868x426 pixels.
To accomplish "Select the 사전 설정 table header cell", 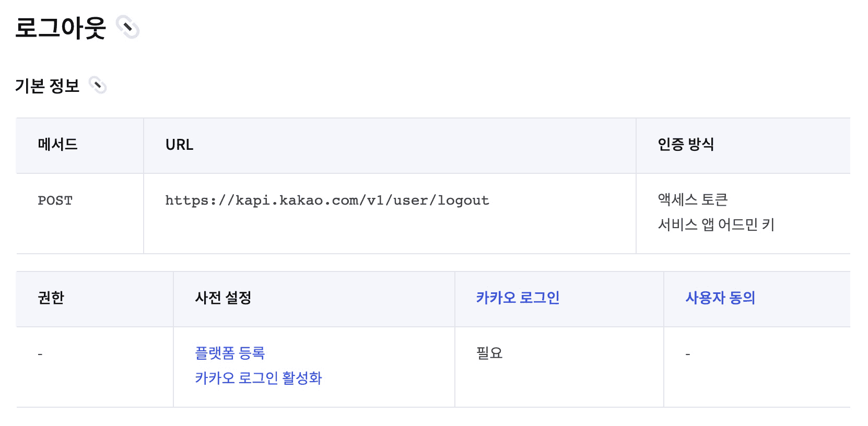I will coord(314,299).
